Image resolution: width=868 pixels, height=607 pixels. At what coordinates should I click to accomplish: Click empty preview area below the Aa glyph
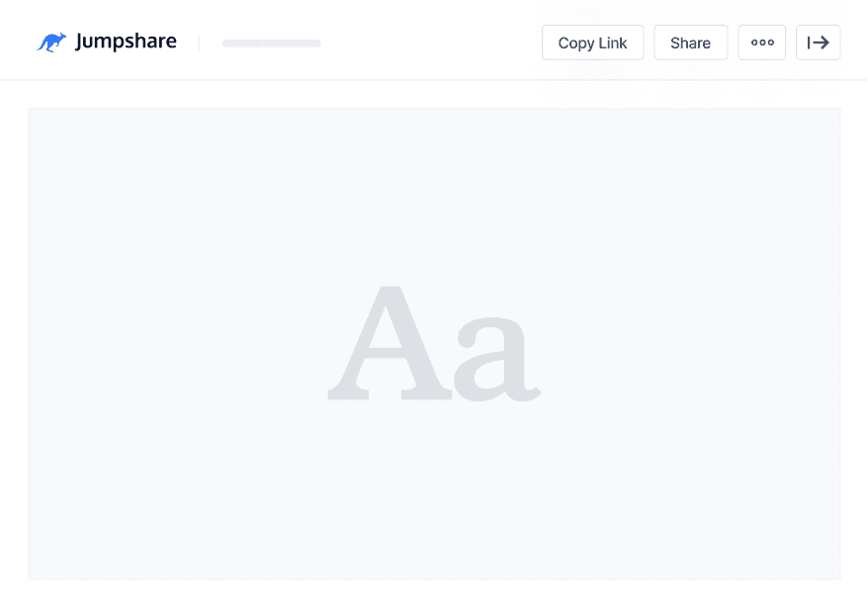tap(434, 494)
